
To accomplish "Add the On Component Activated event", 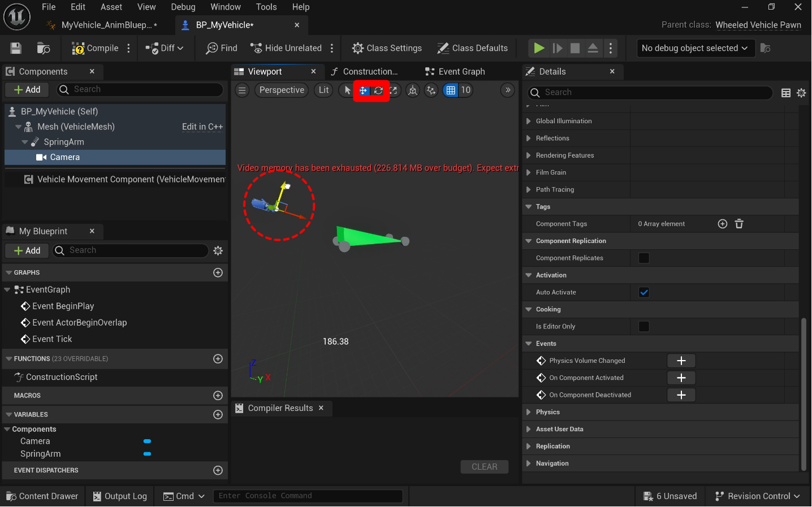I will click(681, 378).
